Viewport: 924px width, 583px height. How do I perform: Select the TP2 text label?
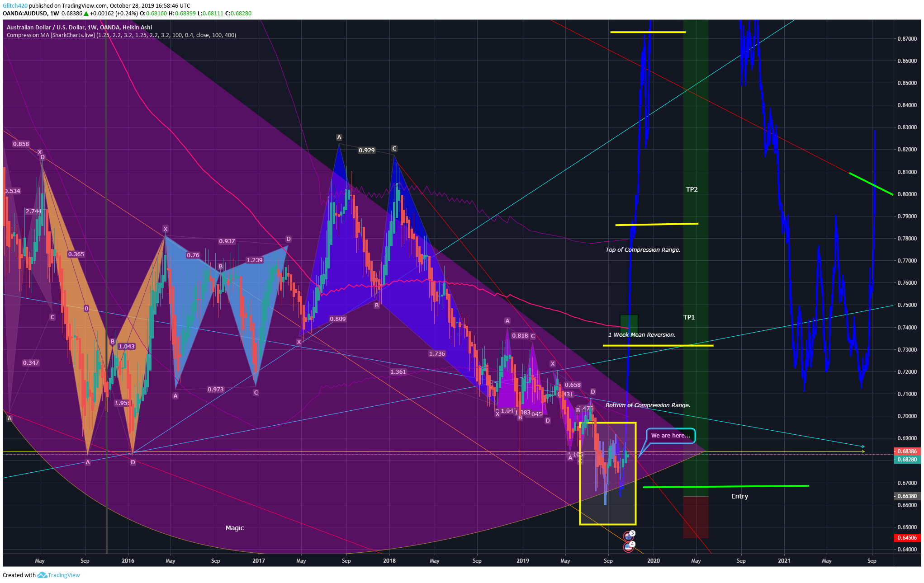point(692,189)
